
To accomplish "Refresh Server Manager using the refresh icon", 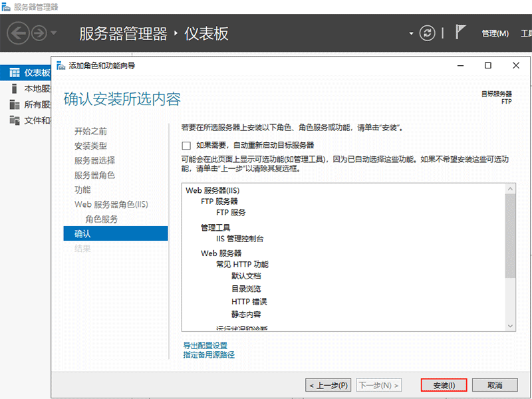I will click(x=427, y=33).
